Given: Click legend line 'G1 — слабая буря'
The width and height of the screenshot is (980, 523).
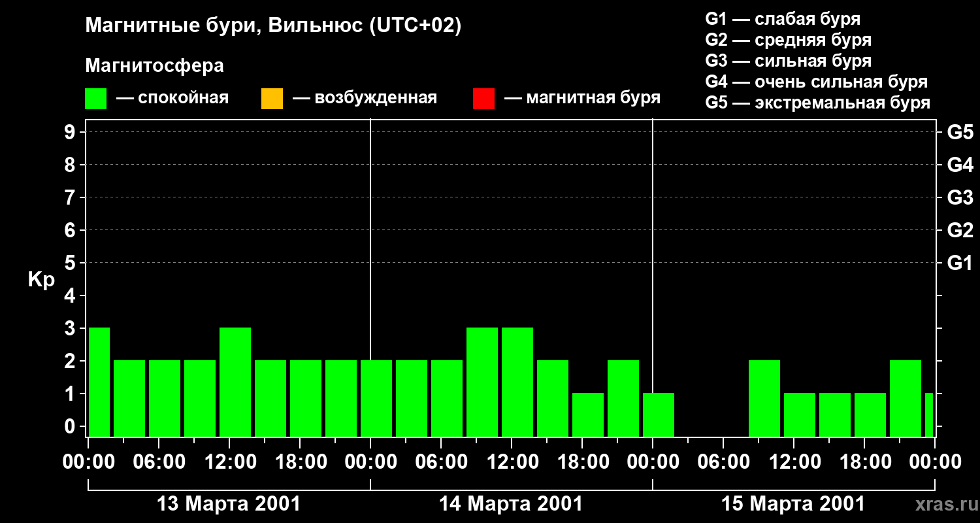Looking at the screenshot, I should pyautogui.click(x=783, y=19).
